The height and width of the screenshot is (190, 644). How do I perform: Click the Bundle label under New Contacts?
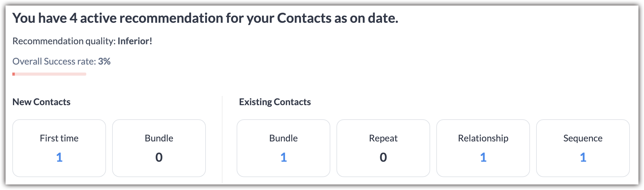coord(159,138)
